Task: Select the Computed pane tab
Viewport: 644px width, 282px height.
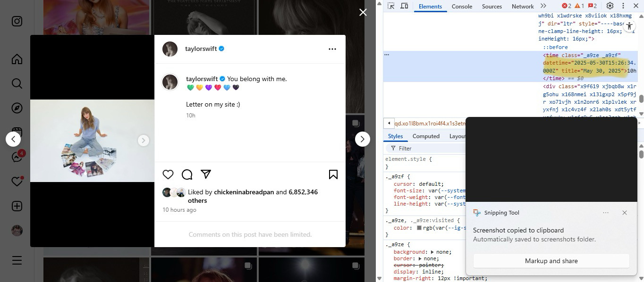Action: 426,136
